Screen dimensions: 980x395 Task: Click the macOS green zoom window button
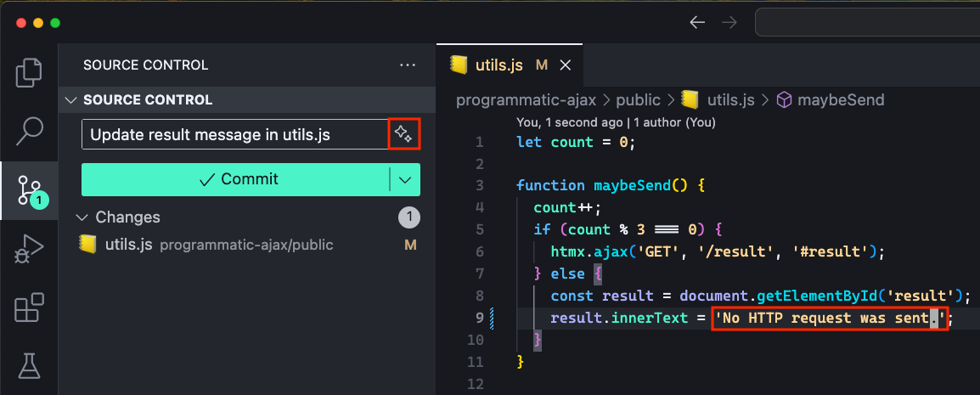click(55, 23)
